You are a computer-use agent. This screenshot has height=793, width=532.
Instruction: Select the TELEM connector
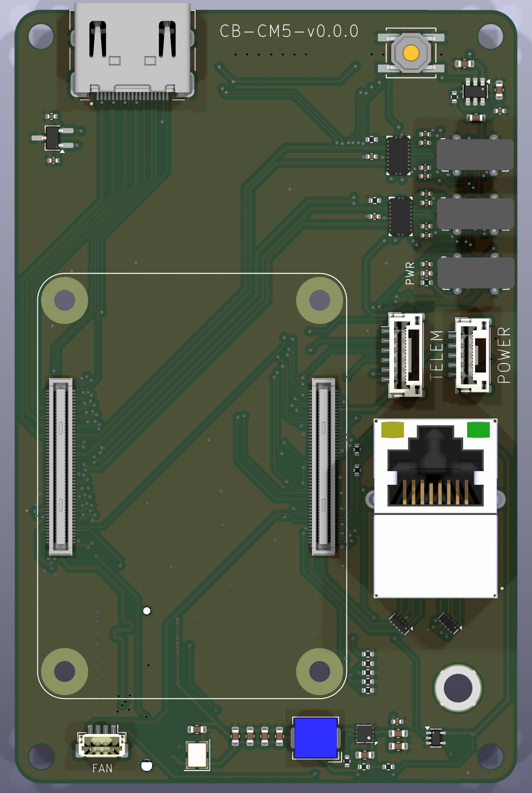pos(405,355)
